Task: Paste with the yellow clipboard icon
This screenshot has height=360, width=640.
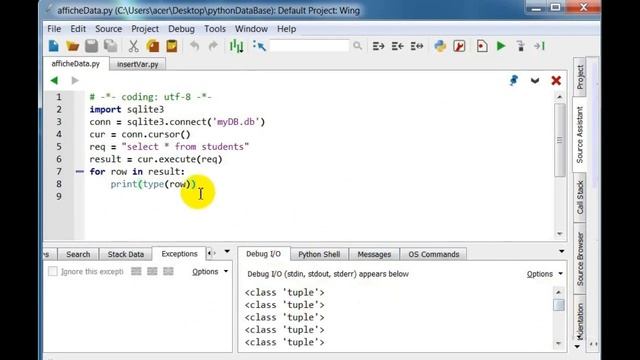Action: [x=172, y=46]
